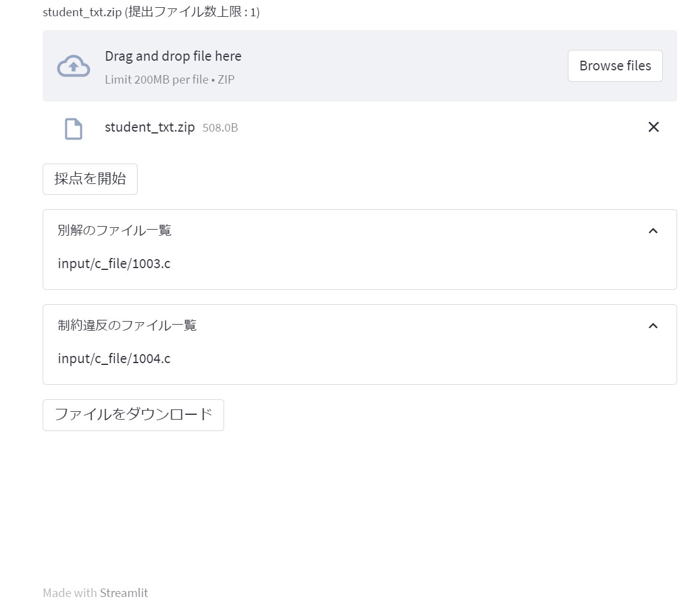Screen dimensions: 700x603
Task: Click the Browse files button
Action: pyautogui.click(x=615, y=66)
